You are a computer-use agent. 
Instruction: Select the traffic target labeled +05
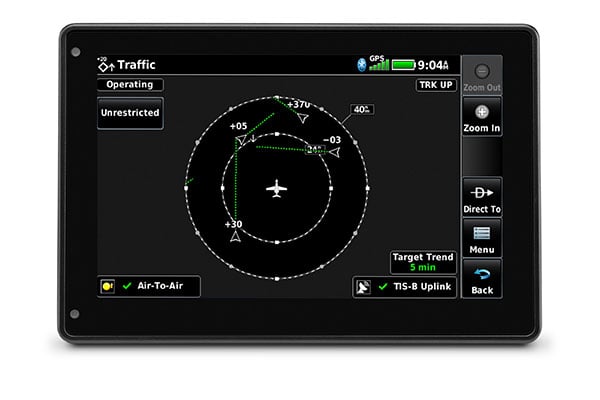coord(241,140)
